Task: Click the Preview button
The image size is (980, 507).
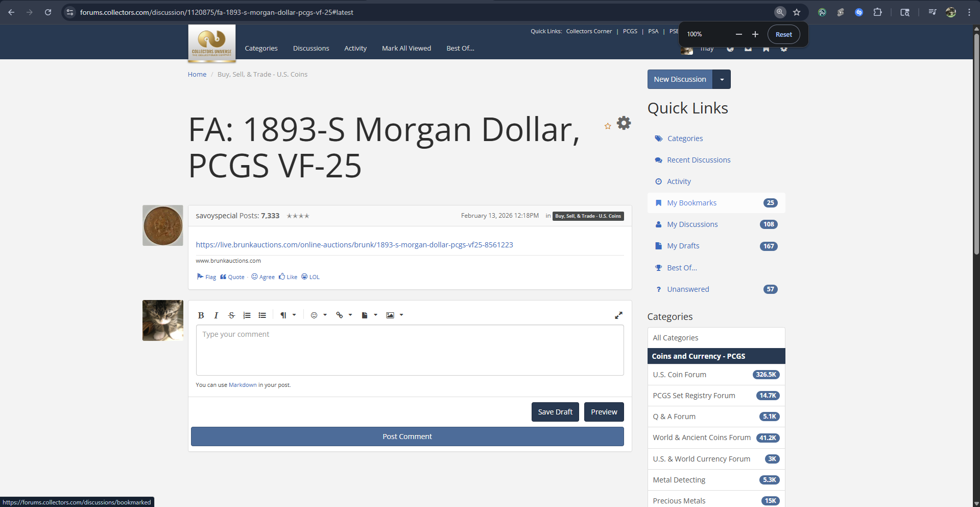Action: click(604, 412)
